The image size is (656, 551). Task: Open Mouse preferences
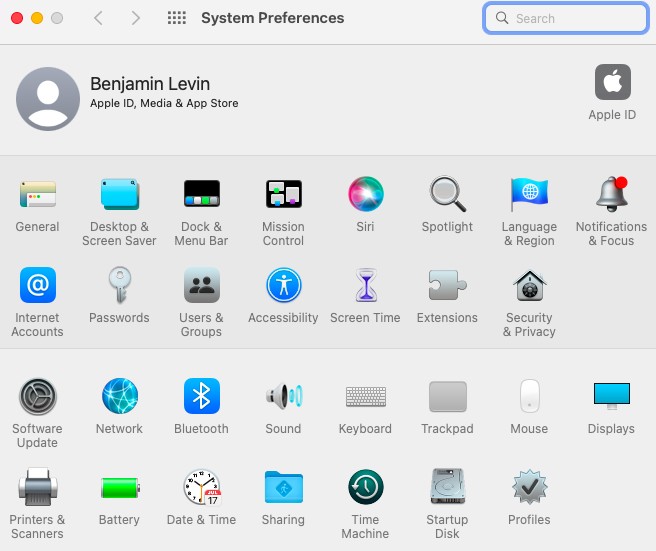click(x=530, y=396)
